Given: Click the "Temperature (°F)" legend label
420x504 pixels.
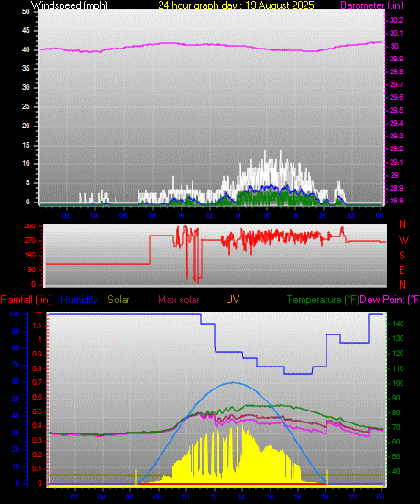Looking at the screenshot, I should tap(323, 300).
